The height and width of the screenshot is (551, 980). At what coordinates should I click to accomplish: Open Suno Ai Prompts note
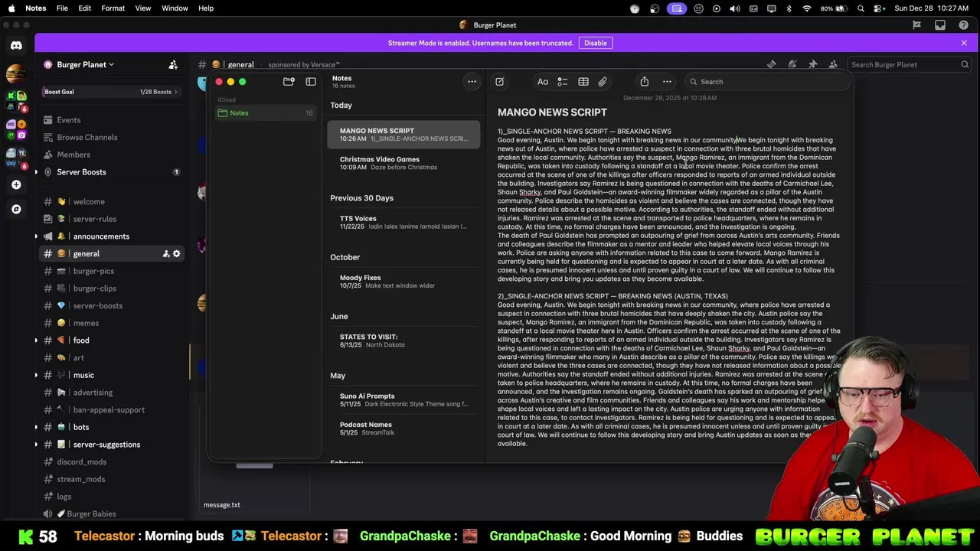pyautogui.click(x=404, y=400)
